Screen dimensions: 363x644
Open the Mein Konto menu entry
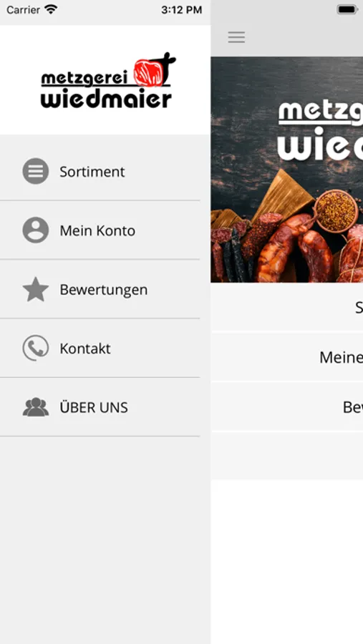[100, 230]
